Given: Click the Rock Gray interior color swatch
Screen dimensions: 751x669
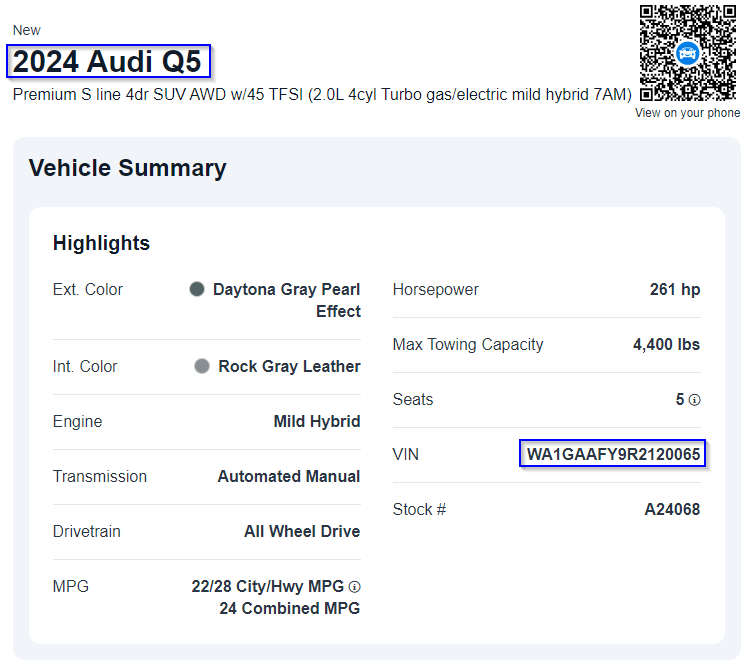Looking at the screenshot, I should coord(202,366).
